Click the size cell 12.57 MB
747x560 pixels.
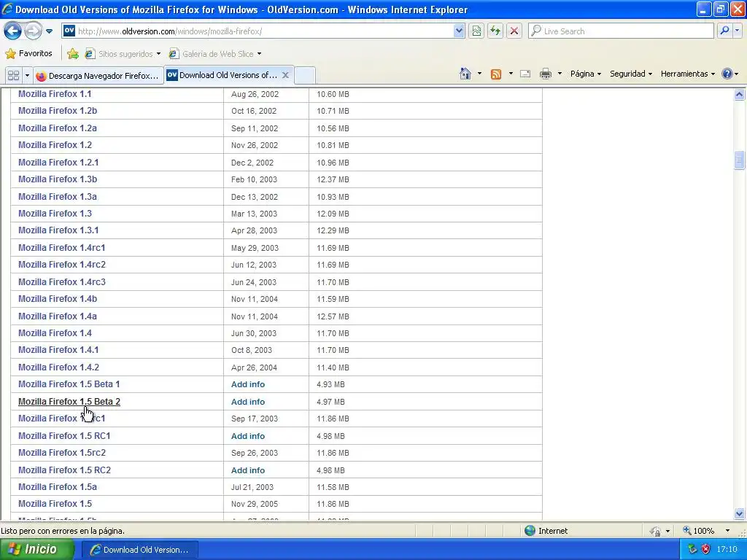point(333,316)
